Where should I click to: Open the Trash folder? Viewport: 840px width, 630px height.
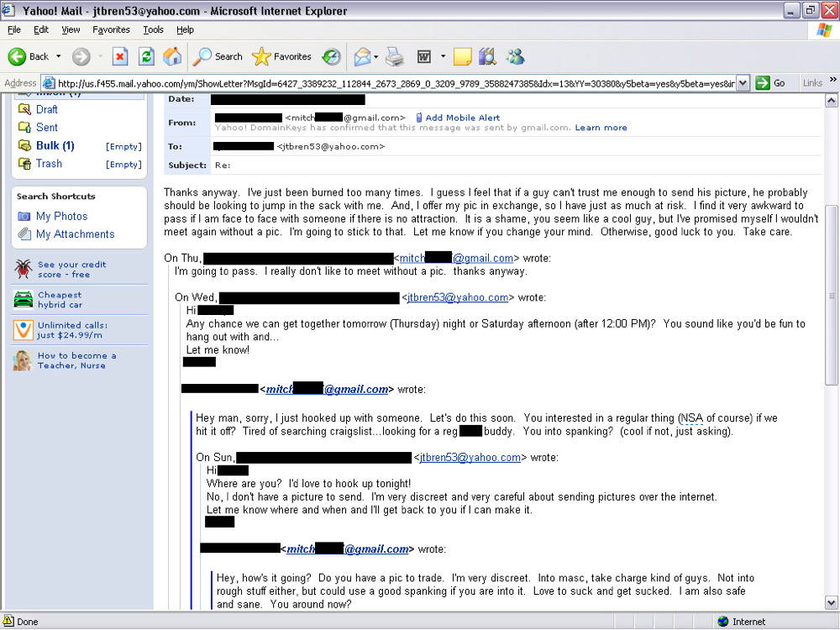point(49,164)
